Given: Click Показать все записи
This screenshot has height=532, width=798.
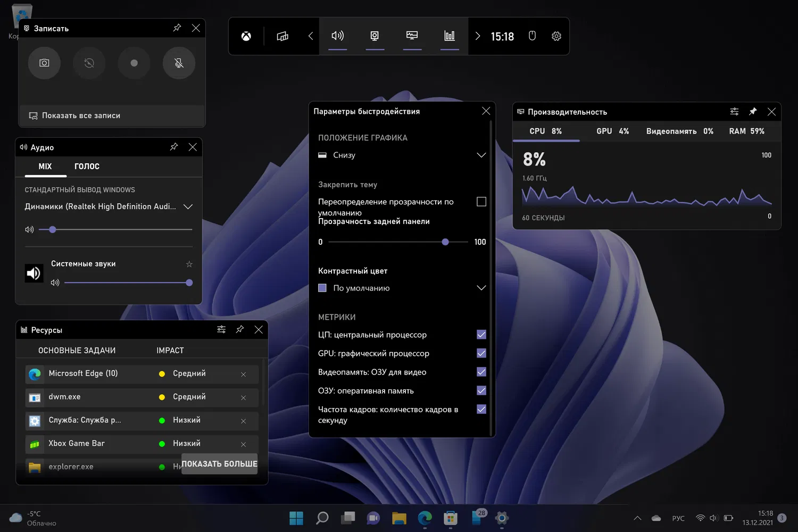Looking at the screenshot, I should click(81, 115).
